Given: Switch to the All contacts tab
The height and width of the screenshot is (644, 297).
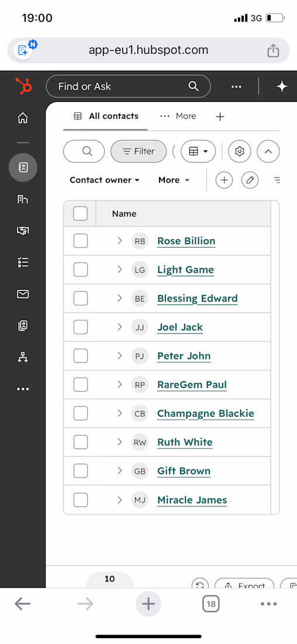Looking at the screenshot, I should click(106, 117).
